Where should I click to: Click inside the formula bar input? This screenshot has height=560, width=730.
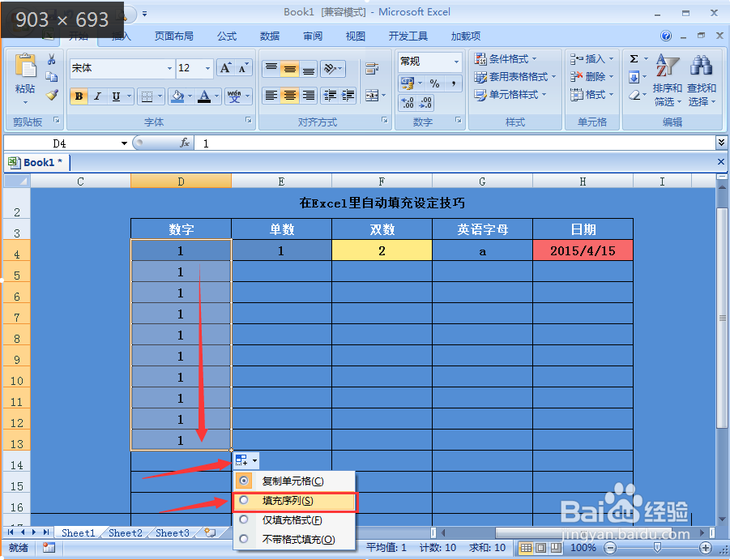(x=454, y=143)
